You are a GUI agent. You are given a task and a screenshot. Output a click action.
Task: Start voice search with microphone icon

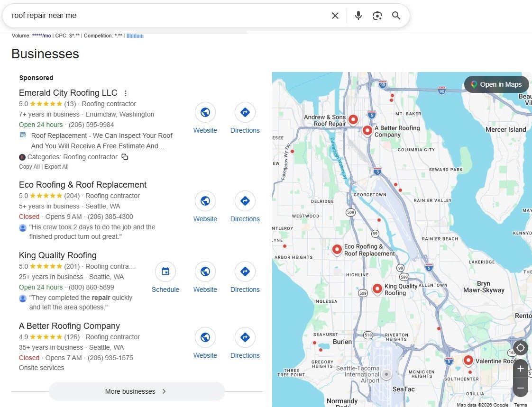point(358,16)
